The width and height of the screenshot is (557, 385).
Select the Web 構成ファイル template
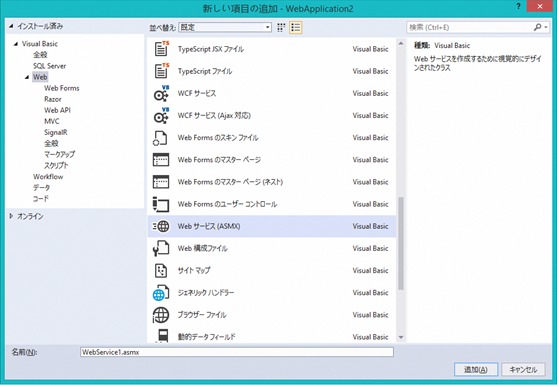[272, 248]
